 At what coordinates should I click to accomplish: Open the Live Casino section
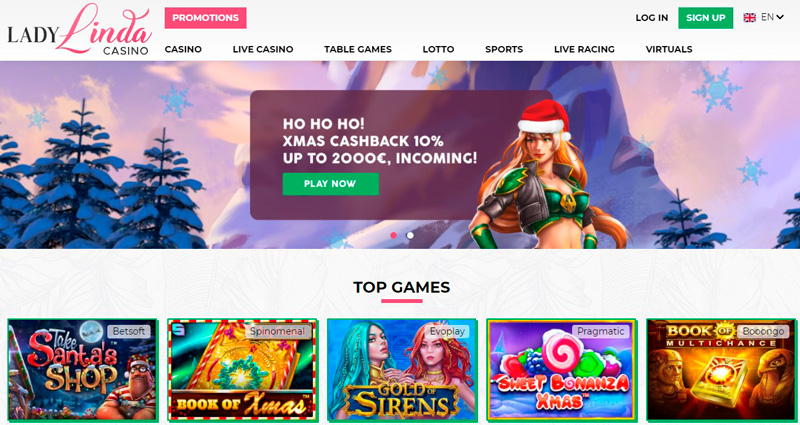click(x=263, y=49)
